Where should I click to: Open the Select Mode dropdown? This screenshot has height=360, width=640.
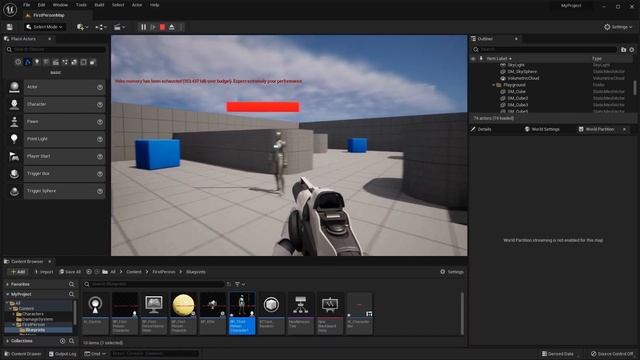44,27
